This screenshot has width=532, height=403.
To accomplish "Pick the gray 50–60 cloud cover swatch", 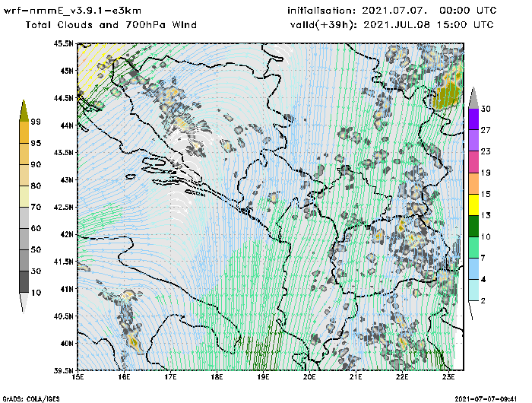I will 24,239.
